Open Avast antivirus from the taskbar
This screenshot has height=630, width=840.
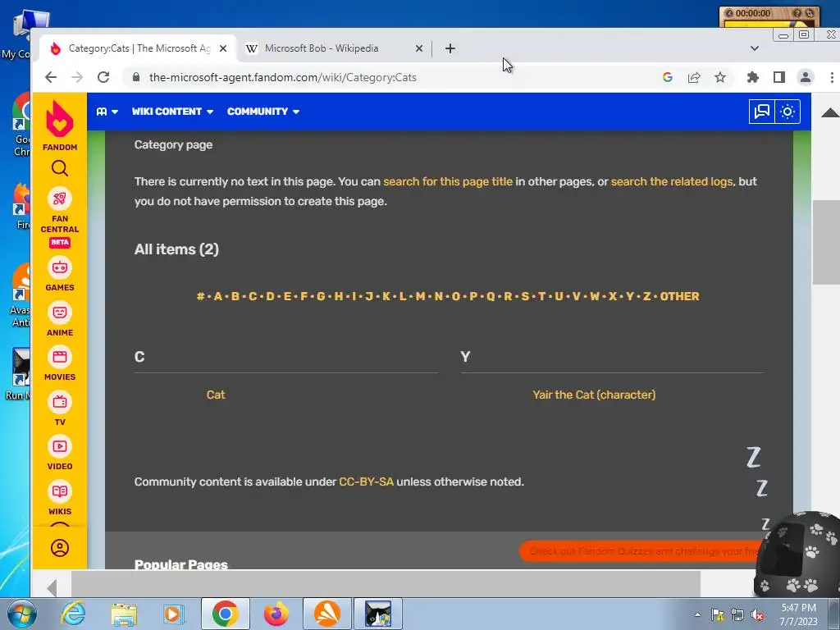[x=326, y=614]
